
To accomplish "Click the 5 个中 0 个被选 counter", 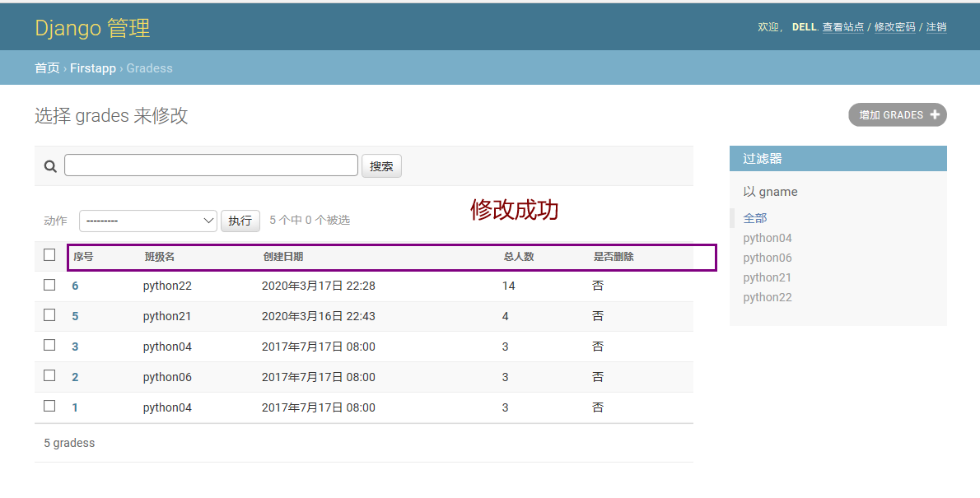I will click(x=310, y=220).
